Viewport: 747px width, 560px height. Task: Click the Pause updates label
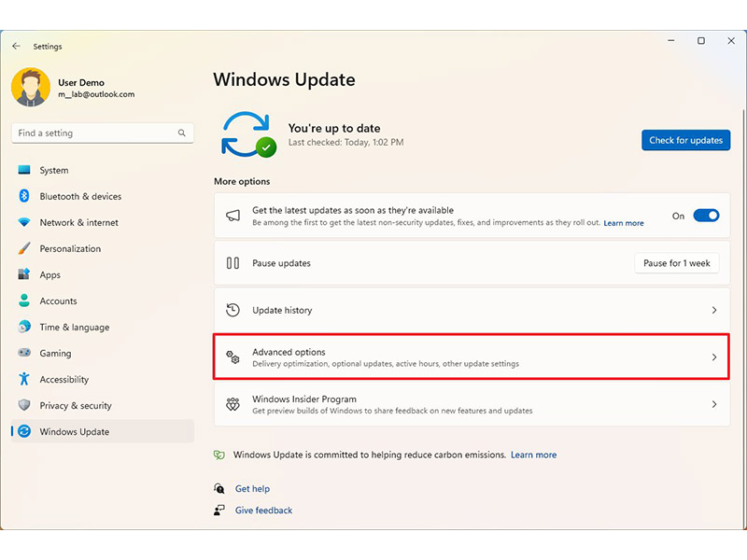[281, 263]
